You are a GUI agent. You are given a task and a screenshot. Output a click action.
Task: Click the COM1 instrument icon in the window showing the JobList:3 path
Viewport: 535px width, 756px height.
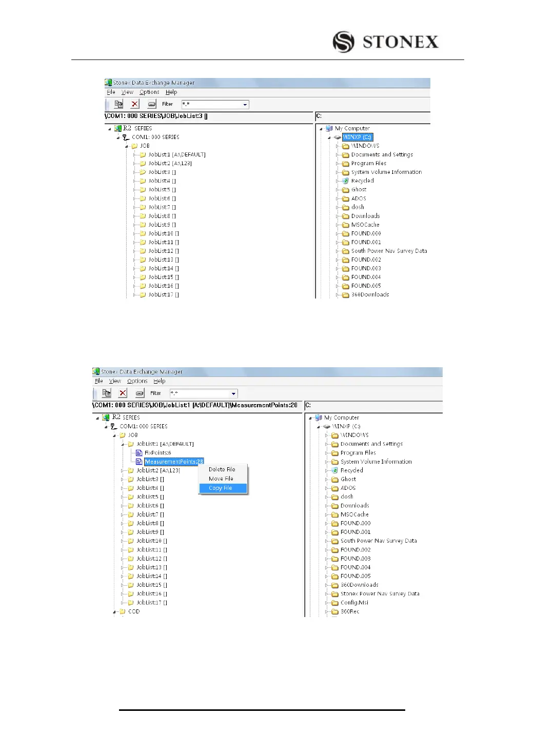tap(126, 137)
